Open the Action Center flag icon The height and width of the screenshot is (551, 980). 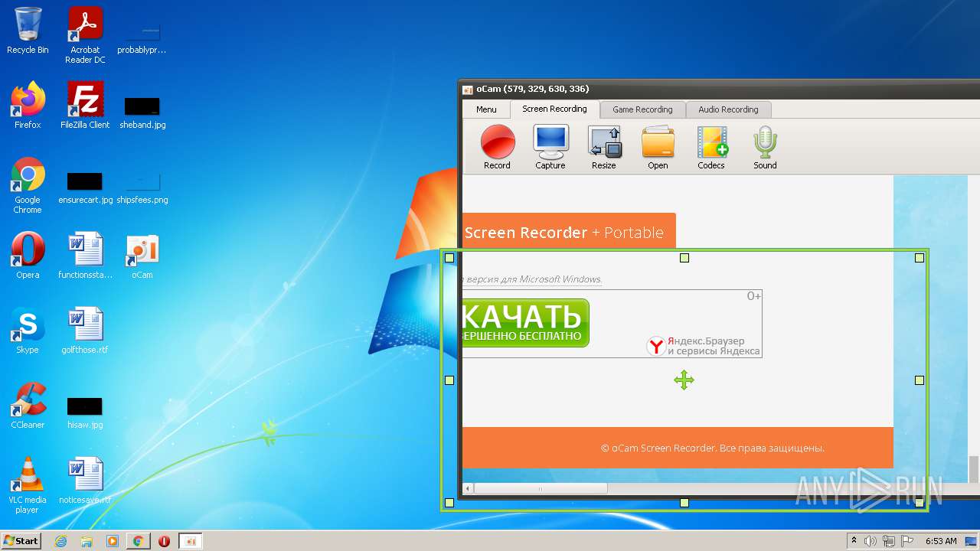[906, 541]
